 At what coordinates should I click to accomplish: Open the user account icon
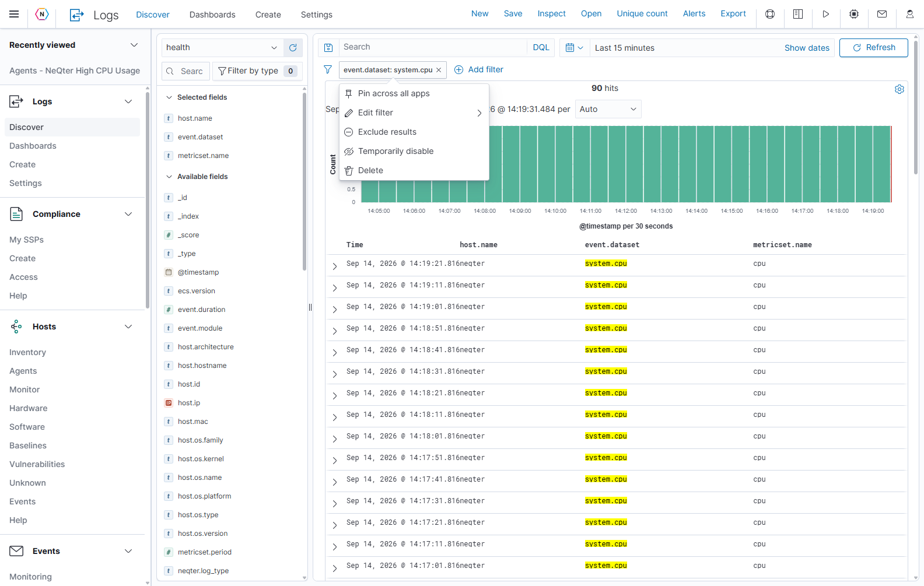click(x=910, y=14)
